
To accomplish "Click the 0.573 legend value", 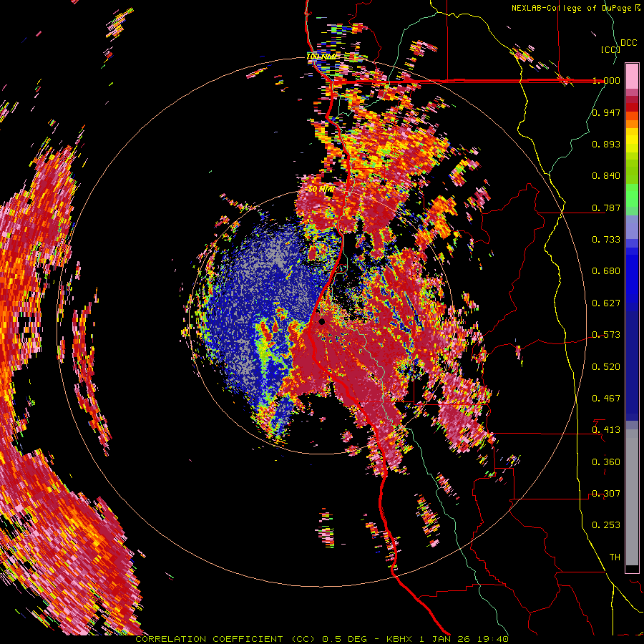I will 606,334.
